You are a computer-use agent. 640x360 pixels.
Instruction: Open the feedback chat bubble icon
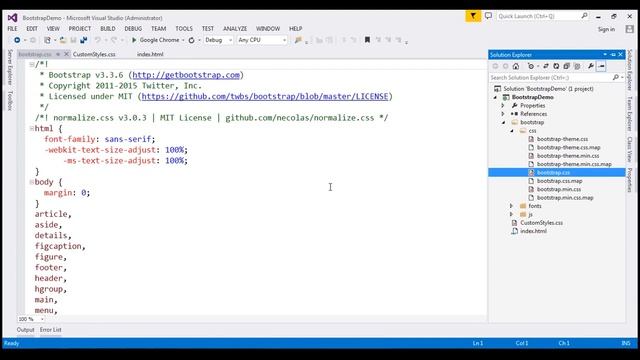click(488, 16)
